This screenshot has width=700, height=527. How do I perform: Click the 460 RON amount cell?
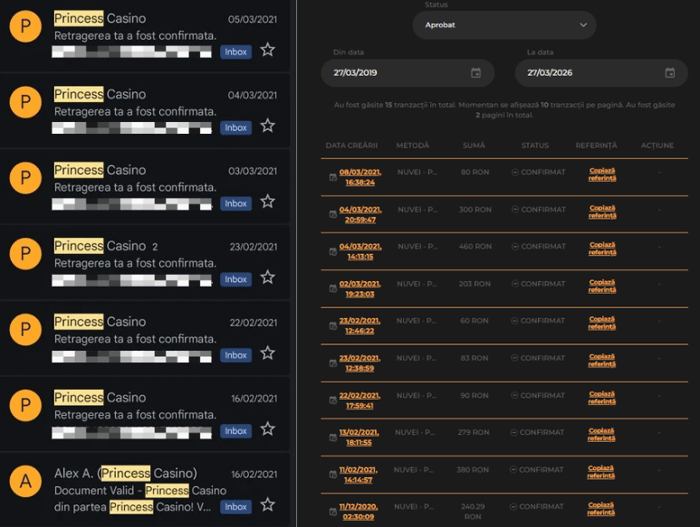475,247
